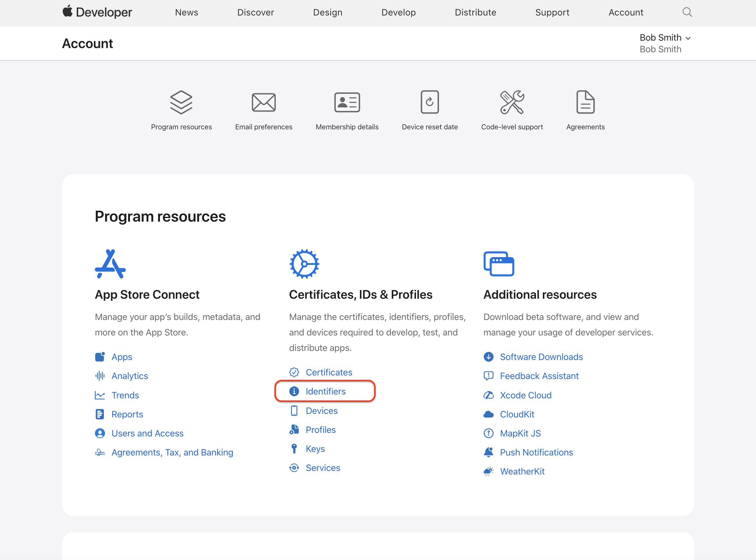Image resolution: width=756 pixels, height=560 pixels.
Task: Click the WeatherKit sun cloud icon
Action: (489, 471)
